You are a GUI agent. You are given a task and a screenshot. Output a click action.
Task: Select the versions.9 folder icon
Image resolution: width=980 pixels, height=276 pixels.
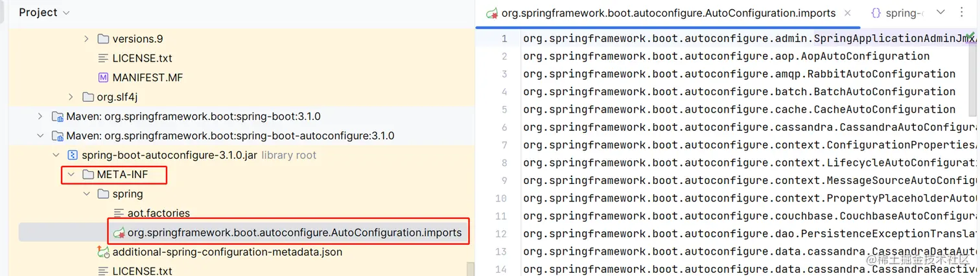coord(103,39)
